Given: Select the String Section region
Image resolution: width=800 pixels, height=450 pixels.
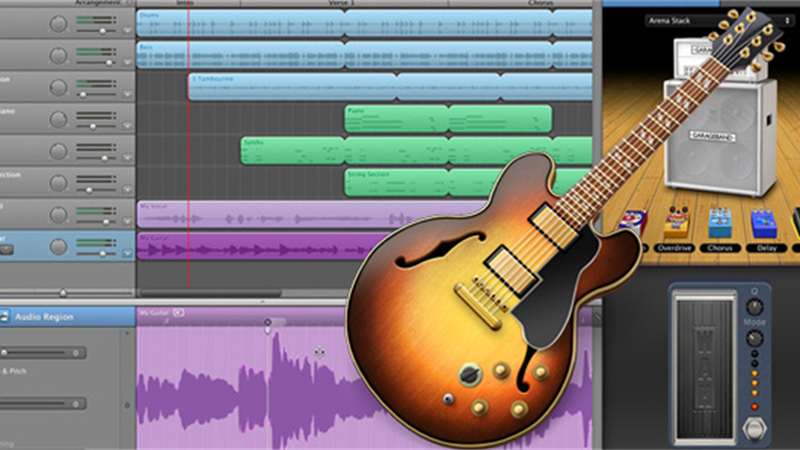Looking at the screenshot, I should [x=396, y=183].
